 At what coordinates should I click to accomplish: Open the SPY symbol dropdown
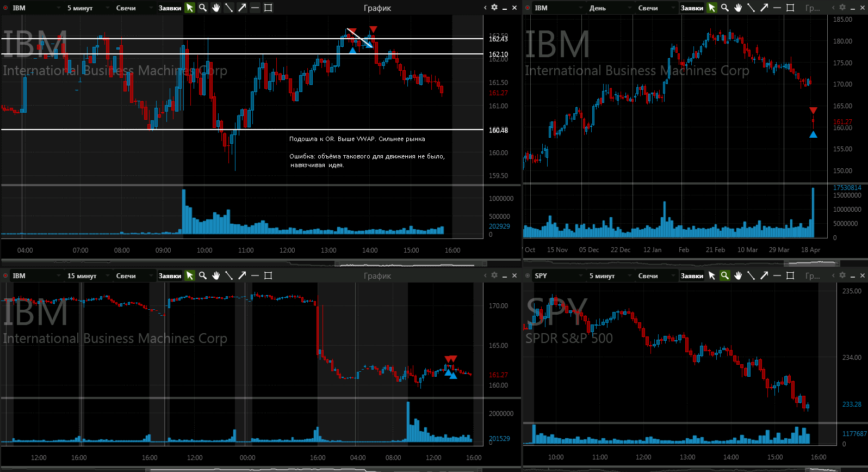pyautogui.click(x=558, y=276)
